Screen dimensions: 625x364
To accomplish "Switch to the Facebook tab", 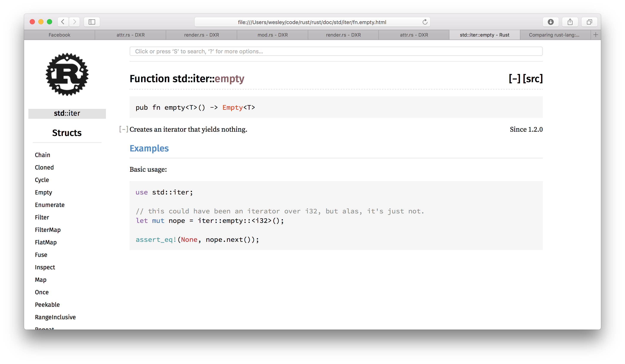I will (x=60, y=35).
